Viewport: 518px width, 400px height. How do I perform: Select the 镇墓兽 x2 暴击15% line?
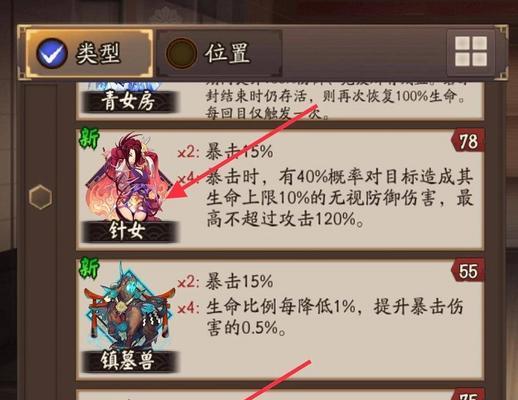tap(225, 282)
